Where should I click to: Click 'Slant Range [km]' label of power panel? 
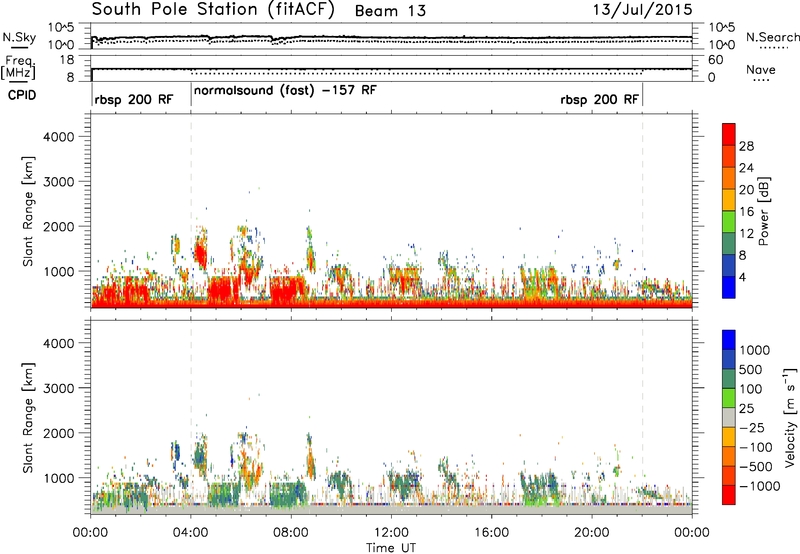tap(28, 211)
